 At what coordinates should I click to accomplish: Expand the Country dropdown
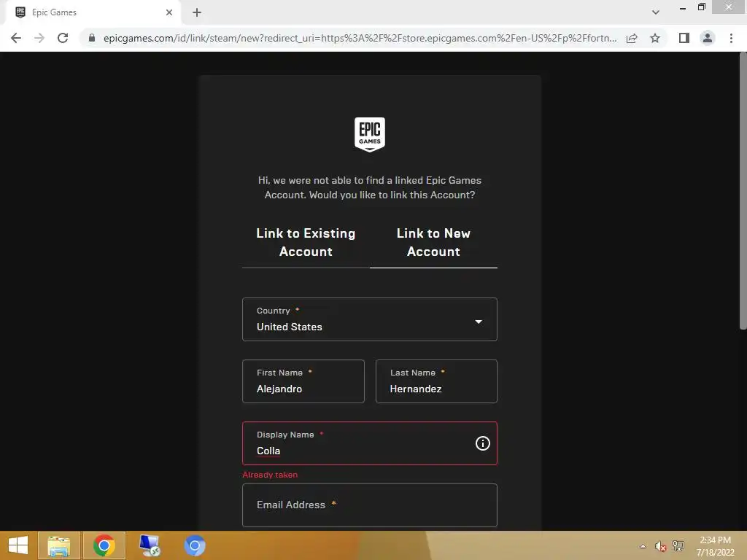(x=370, y=319)
